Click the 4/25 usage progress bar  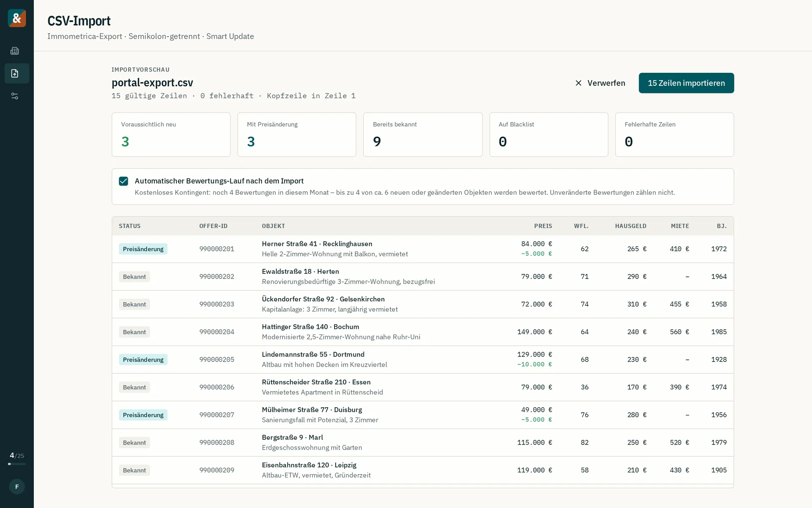17,464
